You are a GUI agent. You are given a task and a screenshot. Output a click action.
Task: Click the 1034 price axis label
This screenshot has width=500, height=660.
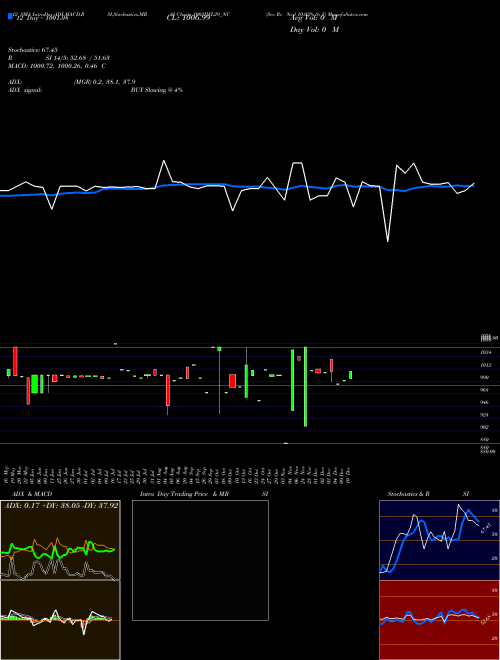click(x=486, y=353)
